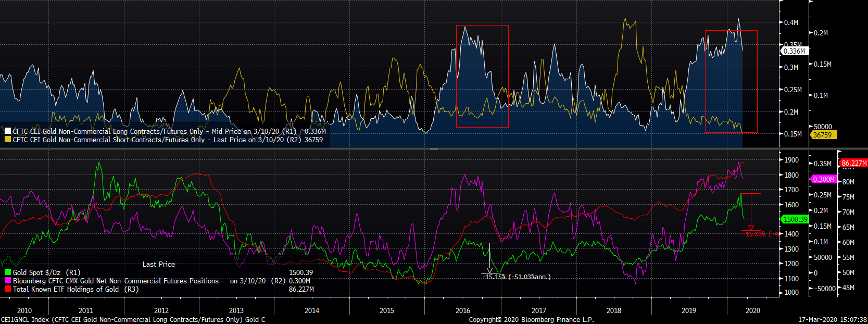Select the 'Total Known ETF Holdings of Gold (R3)' legend entry
Viewport: 868px width, 324px height.
(76, 289)
